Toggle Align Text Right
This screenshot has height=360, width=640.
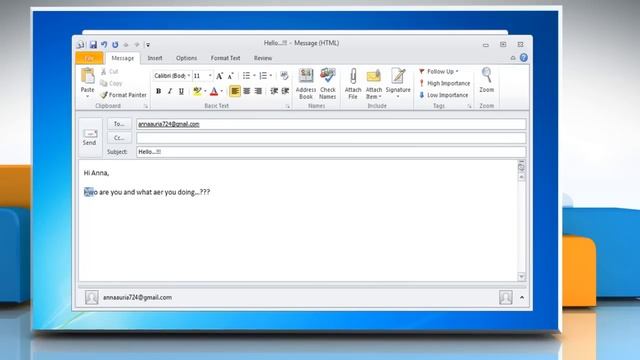(258, 91)
